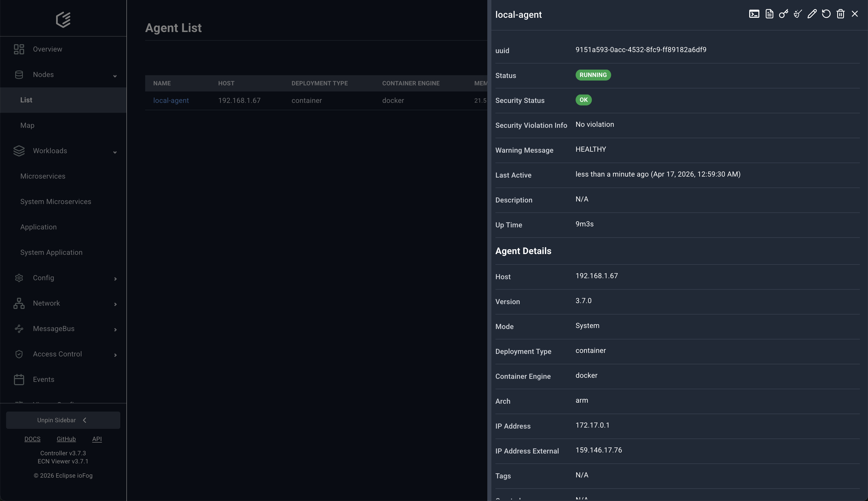The height and width of the screenshot is (501, 868).
Task: Select the Overview grid icon
Action: click(x=19, y=49)
